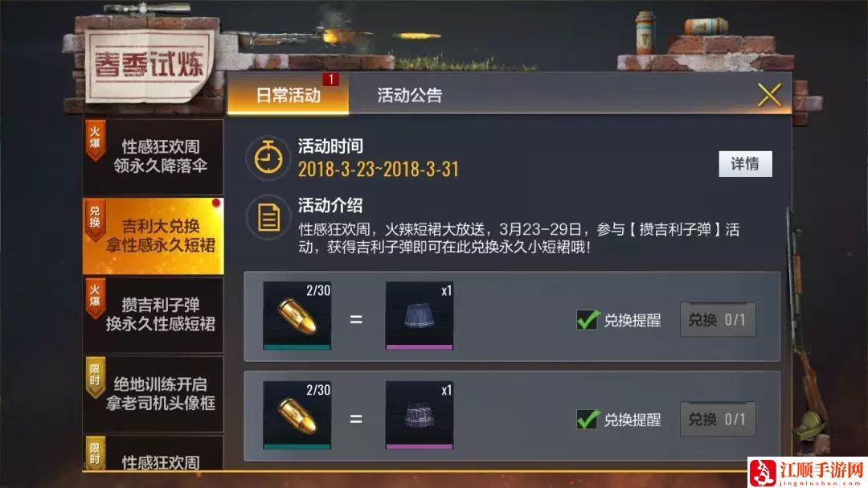Click the document activity introduction icon
Screen dimensions: 868x488
[x=268, y=217]
